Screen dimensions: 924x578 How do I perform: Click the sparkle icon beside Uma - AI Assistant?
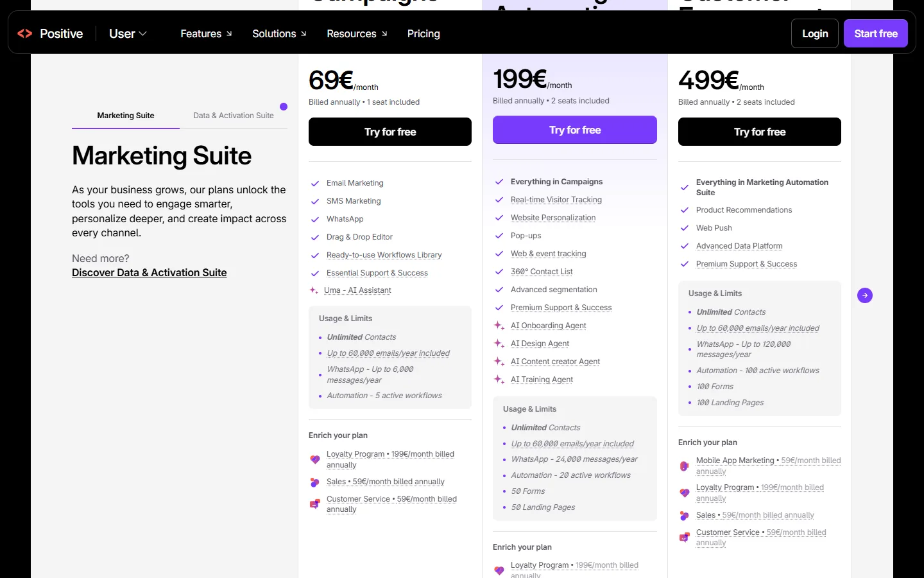[x=314, y=290]
